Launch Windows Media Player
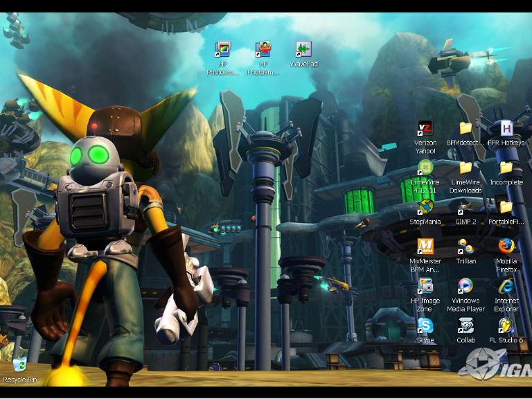532x399 pixels. click(x=465, y=286)
